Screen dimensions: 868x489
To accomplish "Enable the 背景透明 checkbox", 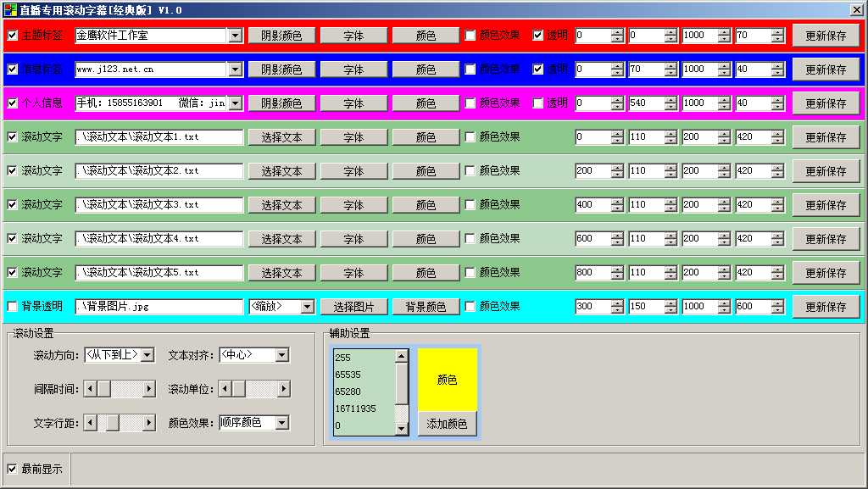I will (12, 306).
